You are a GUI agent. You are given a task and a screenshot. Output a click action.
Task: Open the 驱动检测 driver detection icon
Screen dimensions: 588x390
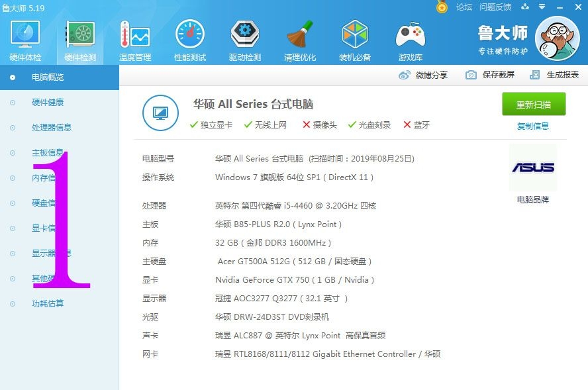245,40
